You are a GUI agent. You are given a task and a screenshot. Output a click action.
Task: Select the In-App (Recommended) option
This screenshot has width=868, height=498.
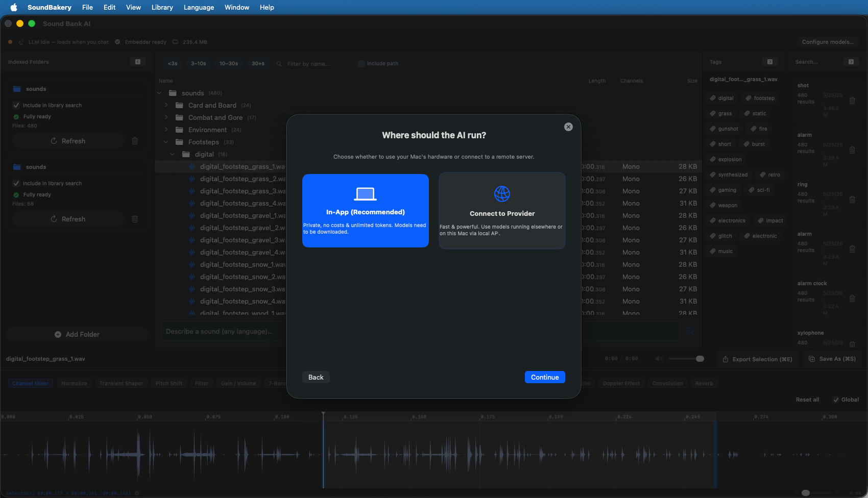tap(366, 211)
